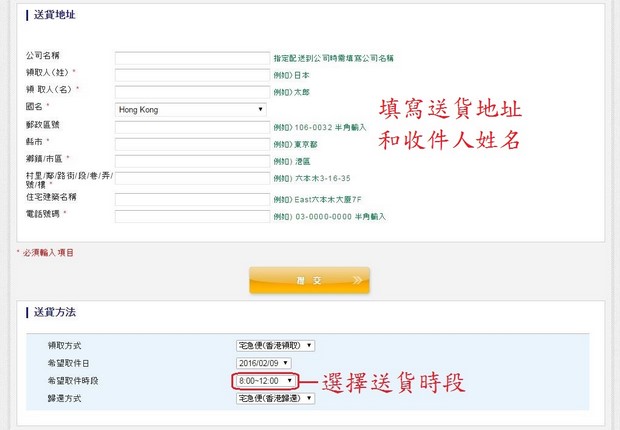
Task: Click the 縣市 input field
Action: coord(192,144)
